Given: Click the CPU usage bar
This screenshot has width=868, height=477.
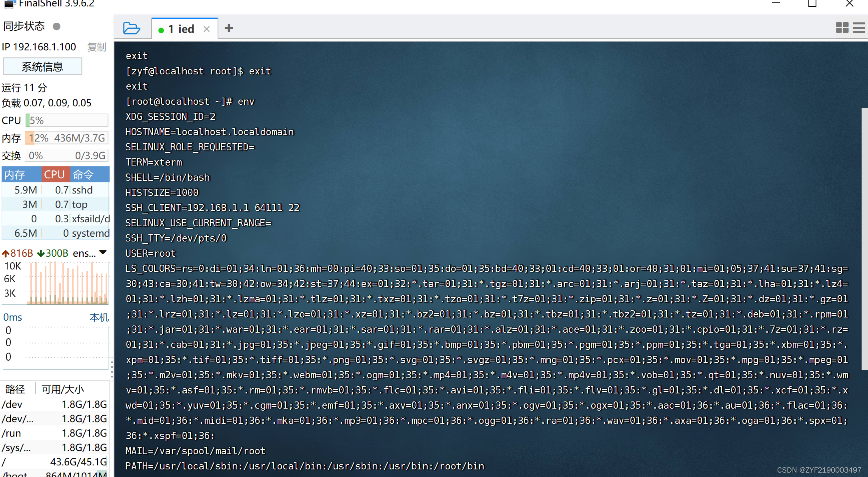Looking at the screenshot, I should tap(67, 120).
